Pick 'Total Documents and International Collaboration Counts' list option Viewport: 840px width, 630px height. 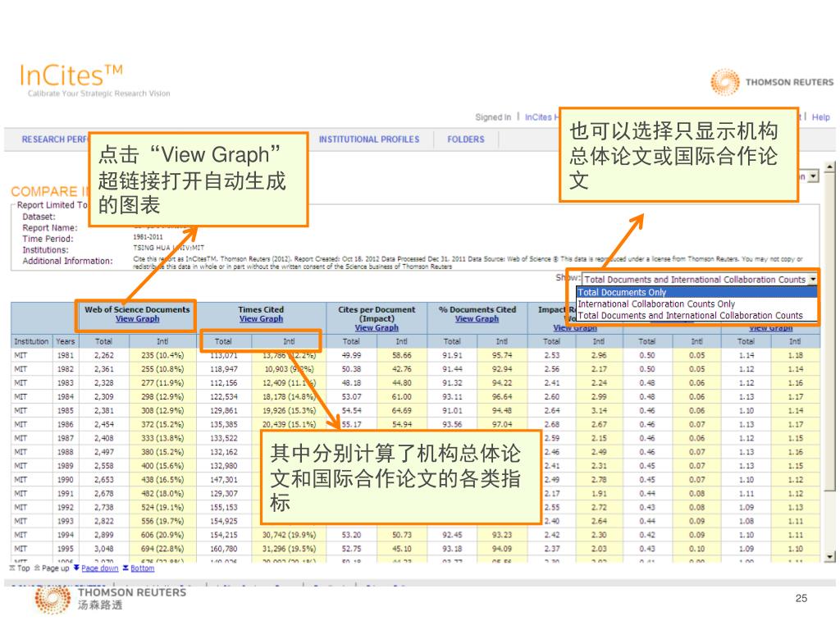[696, 316]
